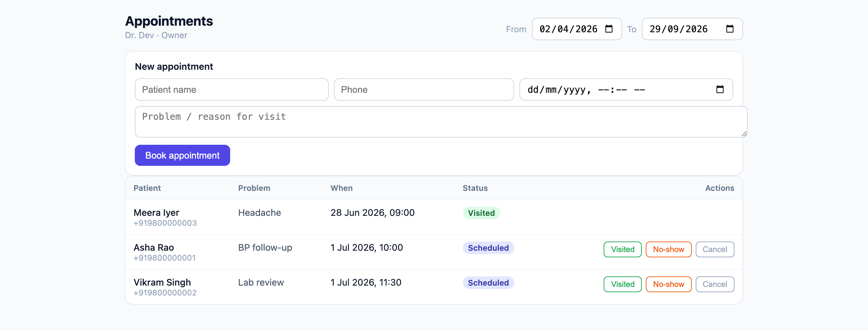Click the time 1 Jul 2026, 10:00
Viewport: 868px width, 331px height.
[367, 248]
